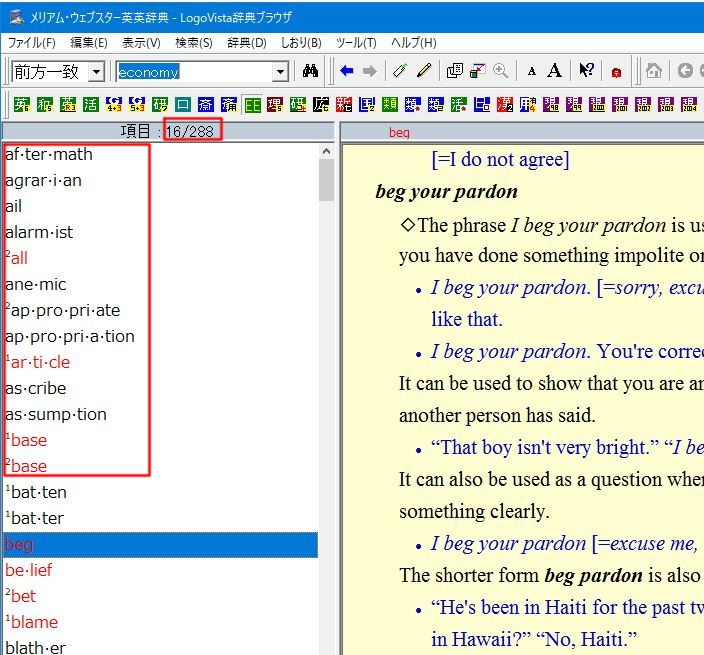The image size is (704, 655).
Task: Select the highlighted 'beg' entry
Action: tap(161, 545)
